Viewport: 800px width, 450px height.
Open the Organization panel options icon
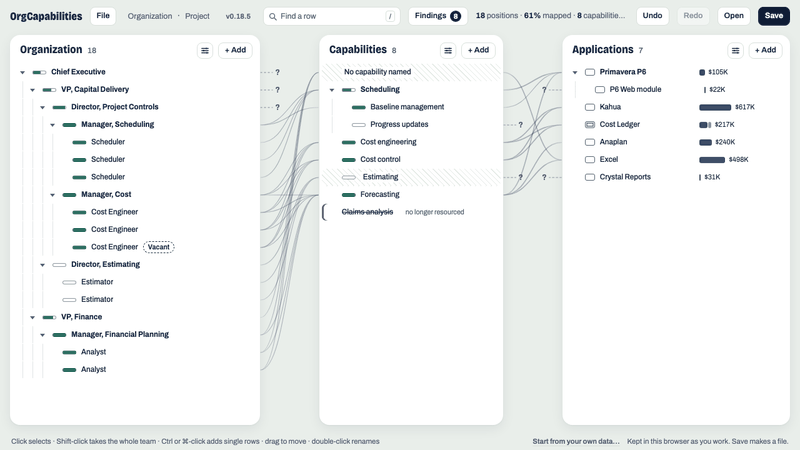point(205,51)
